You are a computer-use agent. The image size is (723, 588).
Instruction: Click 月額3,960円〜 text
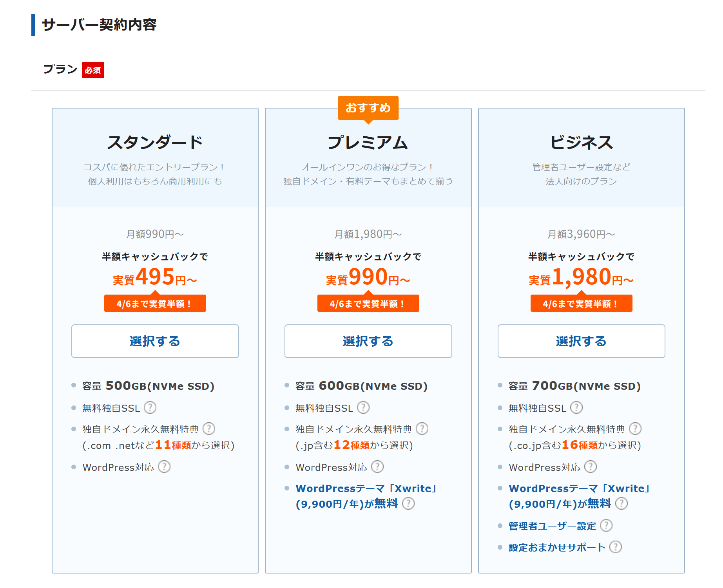pos(582,234)
